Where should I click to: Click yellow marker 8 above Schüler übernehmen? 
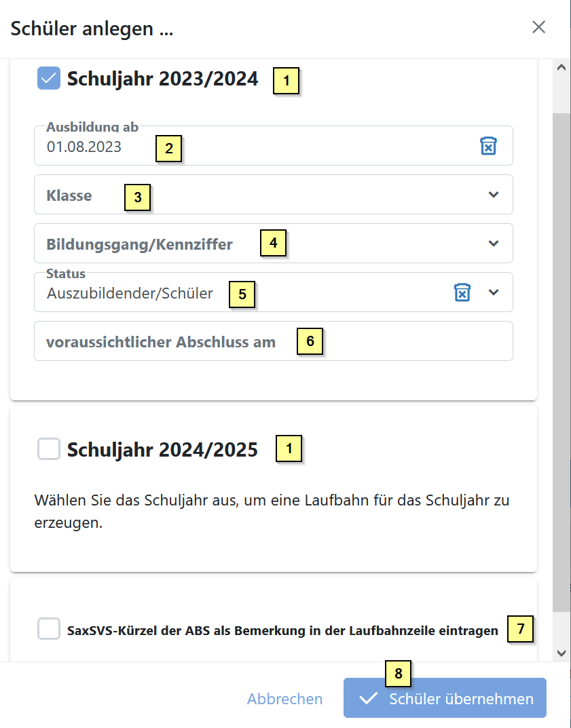[x=399, y=673]
